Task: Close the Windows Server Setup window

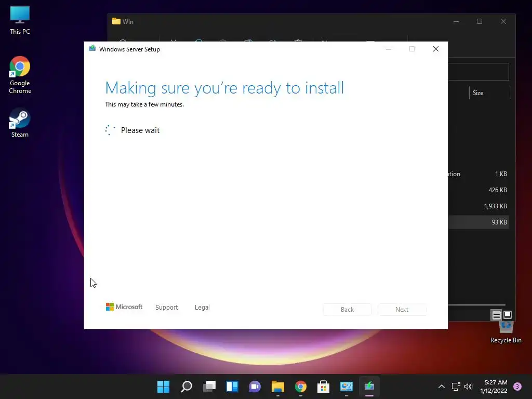Action: point(436,49)
